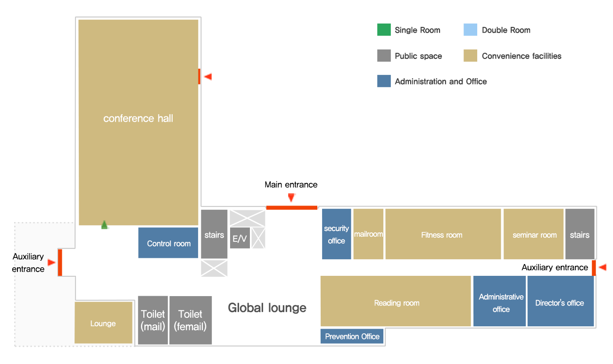The image size is (613, 364).
Task: Click the crossed box below left stairs
Action: [x=214, y=268]
